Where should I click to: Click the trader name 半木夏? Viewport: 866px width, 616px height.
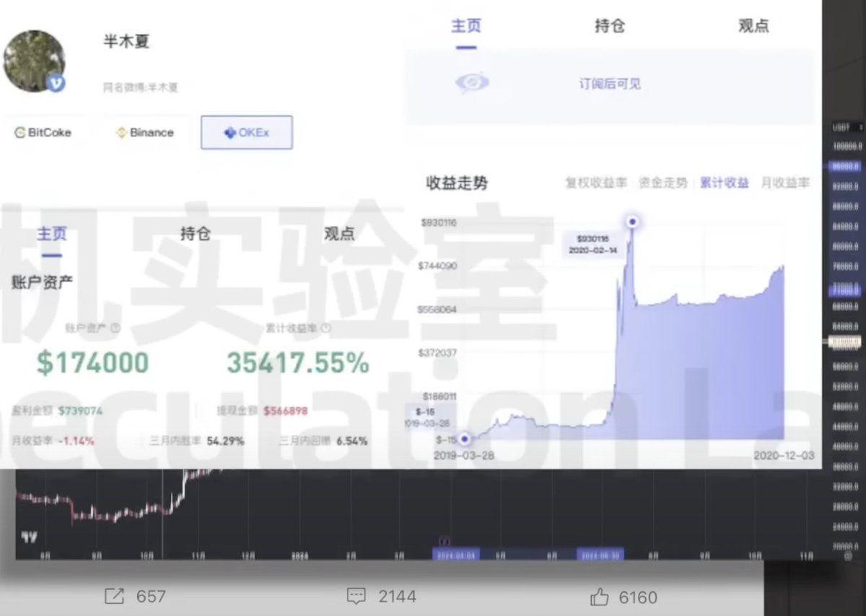pos(125,41)
